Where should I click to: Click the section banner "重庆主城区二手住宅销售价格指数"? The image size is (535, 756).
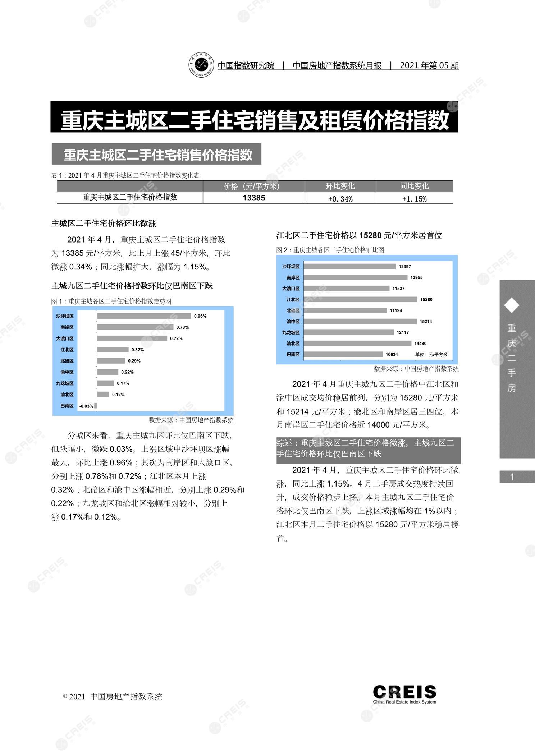158,155
